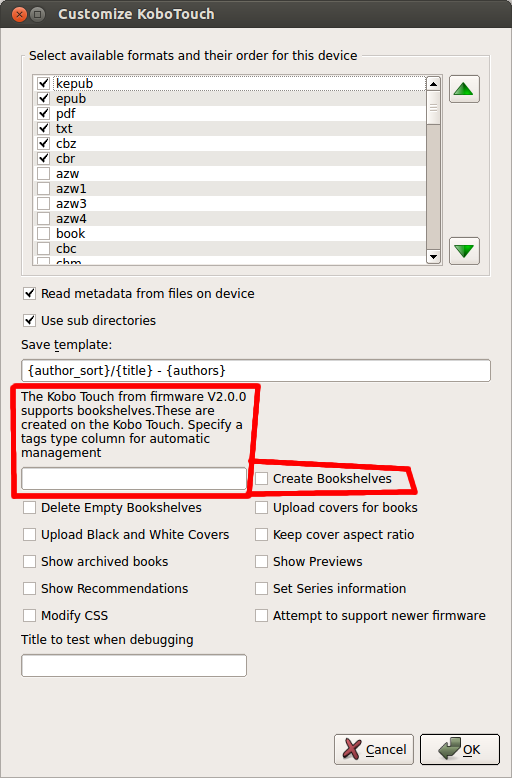Enable Attempt to support newer firmware
Screen dimensions: 512x778
pos(261,616)
